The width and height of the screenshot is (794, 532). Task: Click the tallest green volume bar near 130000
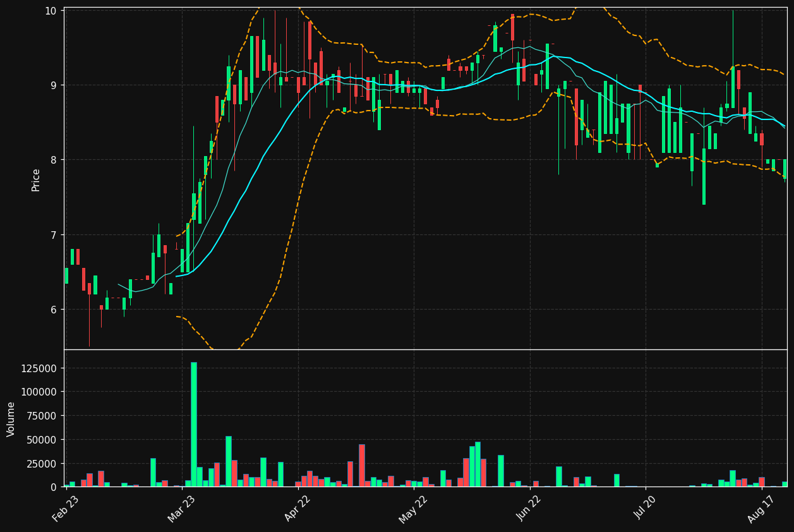point(194,425)
